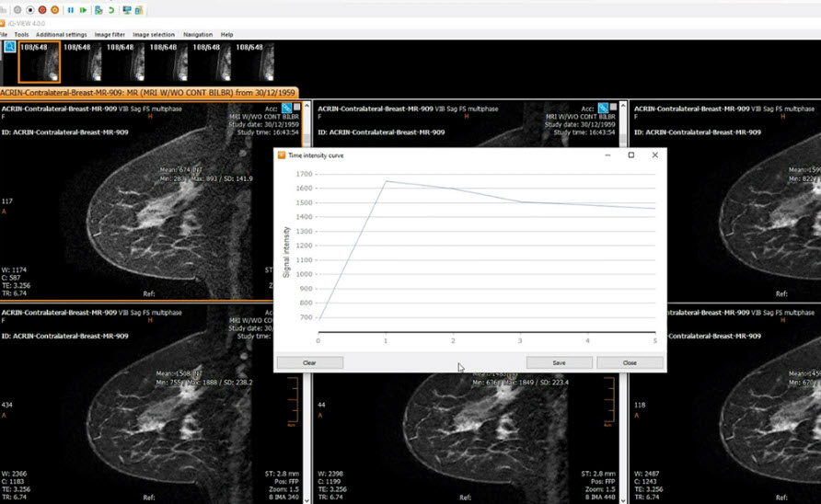Open the Additional settings menu
The height and width of the screenshot is (504, 821).
[x=62, y=34]
